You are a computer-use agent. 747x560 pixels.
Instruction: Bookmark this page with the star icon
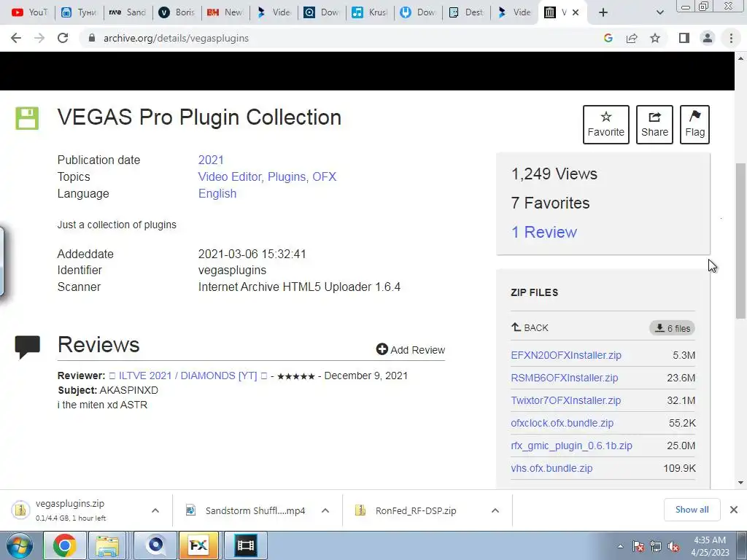tap(655, 38)
